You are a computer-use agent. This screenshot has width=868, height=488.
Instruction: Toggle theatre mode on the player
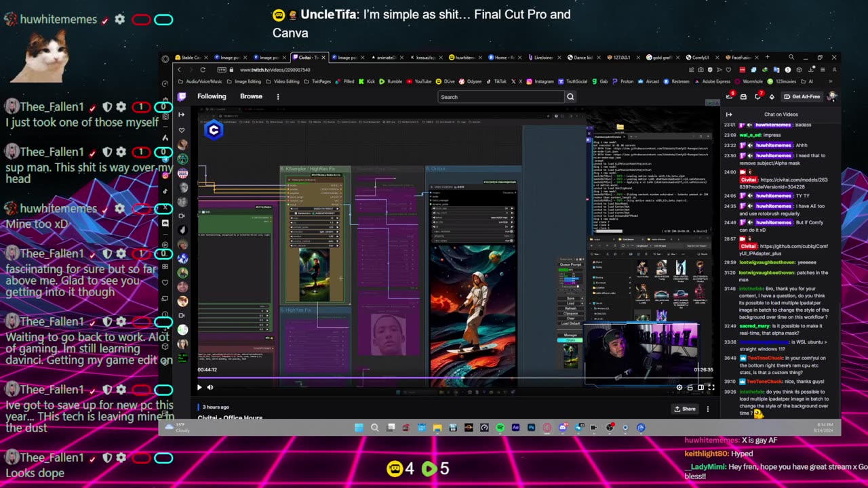click(x=701, y=388)
